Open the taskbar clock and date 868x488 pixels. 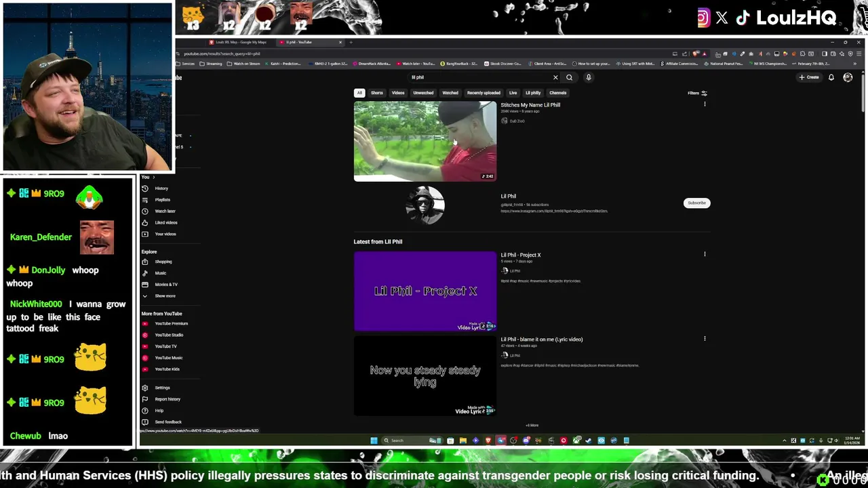851,441
